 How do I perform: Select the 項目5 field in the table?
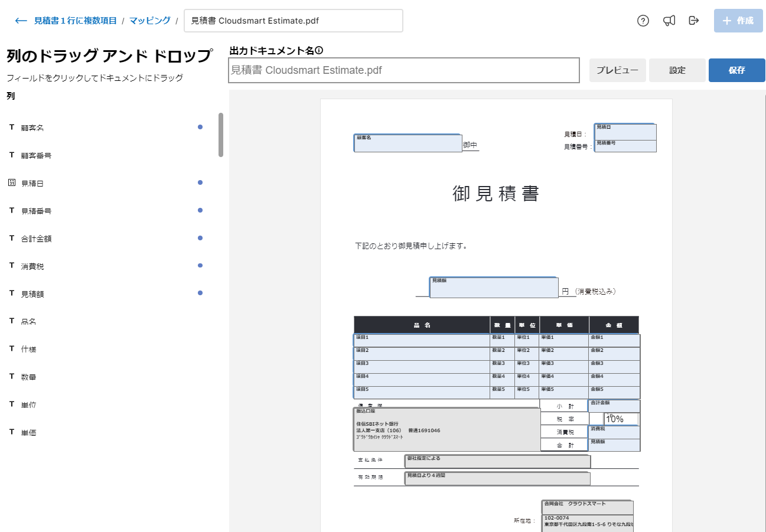point(422,393)
